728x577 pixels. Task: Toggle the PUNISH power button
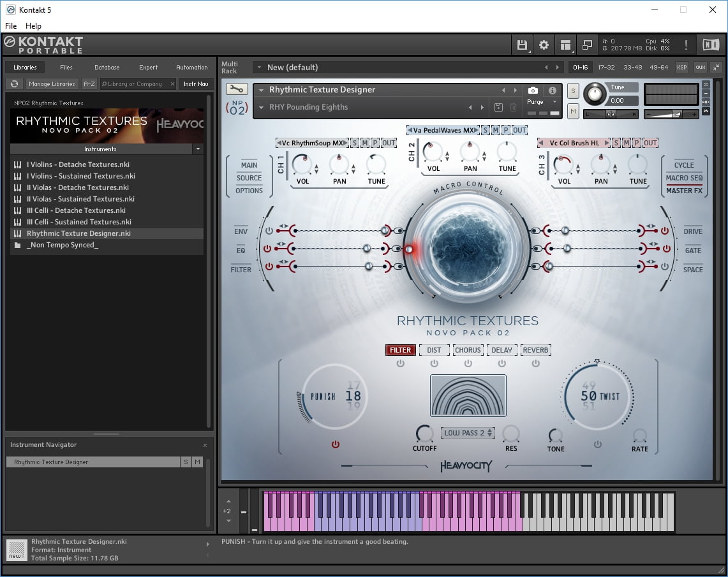(335, 444)
